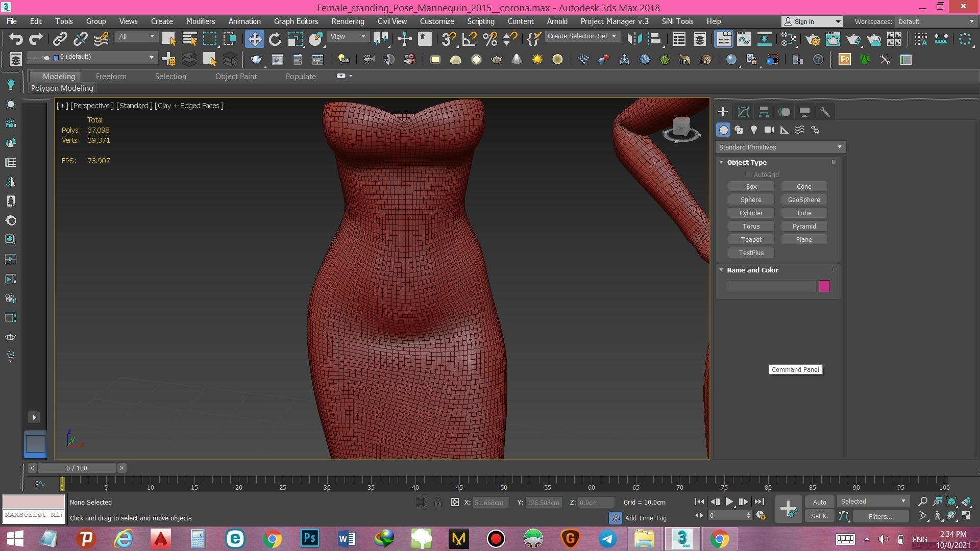Toggle 3D Snaps on or off

449,39
